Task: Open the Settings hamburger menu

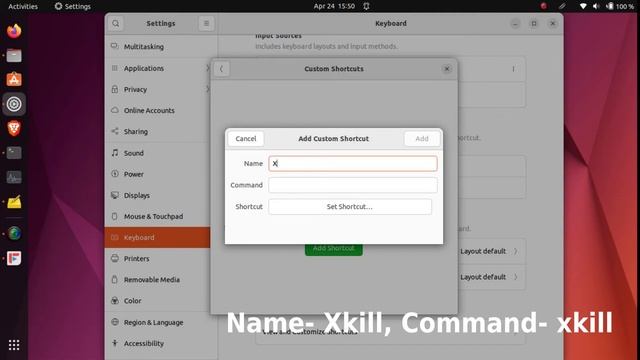Action: pos(206,24)
